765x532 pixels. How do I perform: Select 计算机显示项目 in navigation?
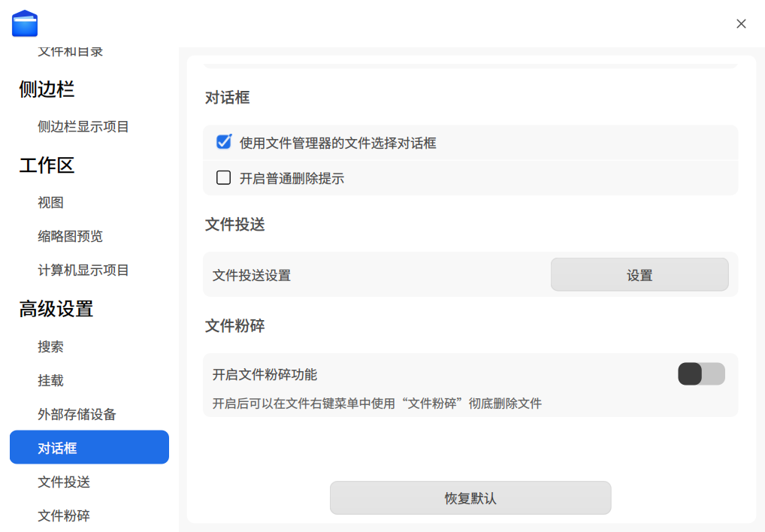[83, 271]
